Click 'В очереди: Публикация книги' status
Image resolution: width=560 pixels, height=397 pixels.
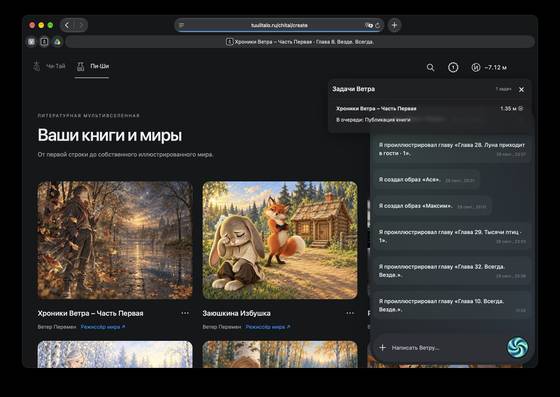coord(373,120)
